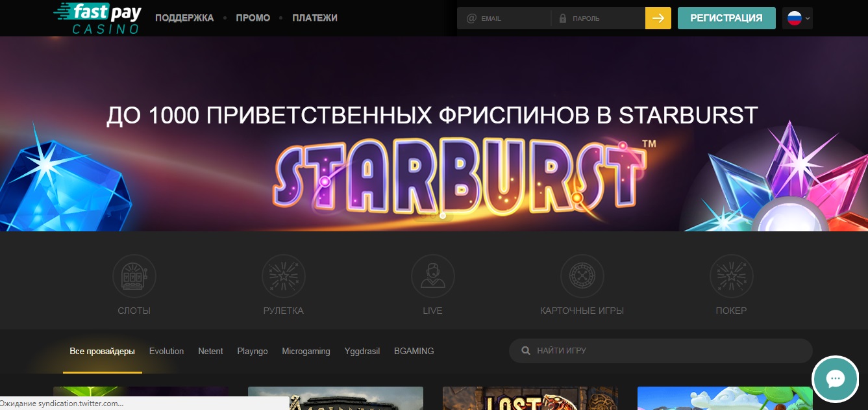Select the Все провайдеры tab
Viewport: 868px width, 410px height.
[103, 352]
